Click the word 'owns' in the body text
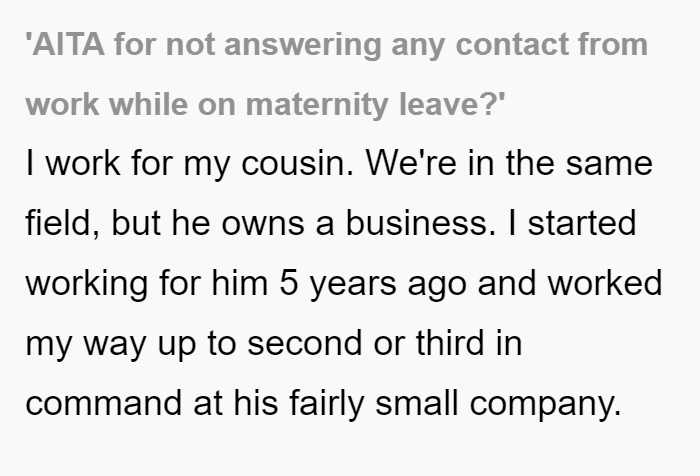Image resolution: width=700 pixels, height=476 pixels. click(263, 223)
